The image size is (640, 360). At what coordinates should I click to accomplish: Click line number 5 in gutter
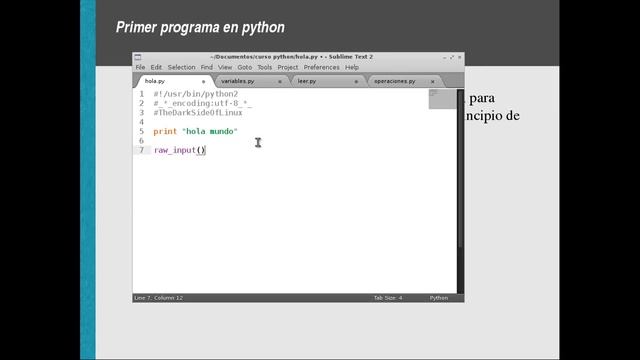pyautogui.click(x=142, y=131)
